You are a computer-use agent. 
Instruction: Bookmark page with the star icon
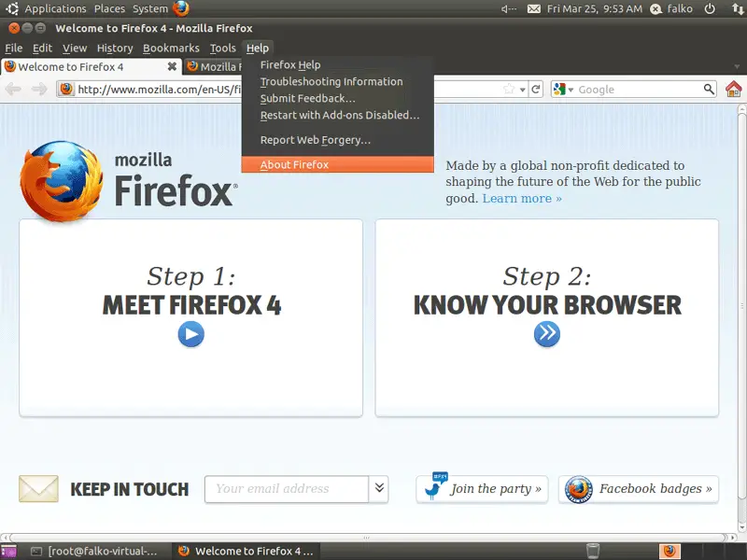509,89
